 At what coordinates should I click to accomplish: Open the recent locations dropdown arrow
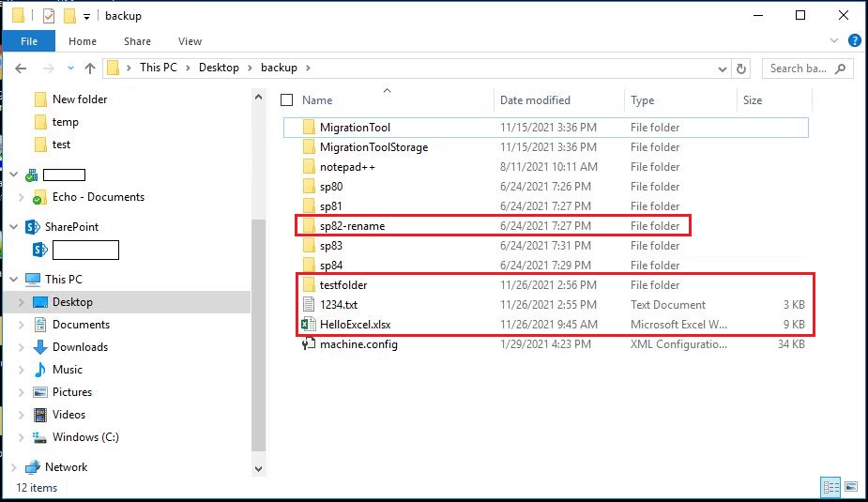(70, 68)
